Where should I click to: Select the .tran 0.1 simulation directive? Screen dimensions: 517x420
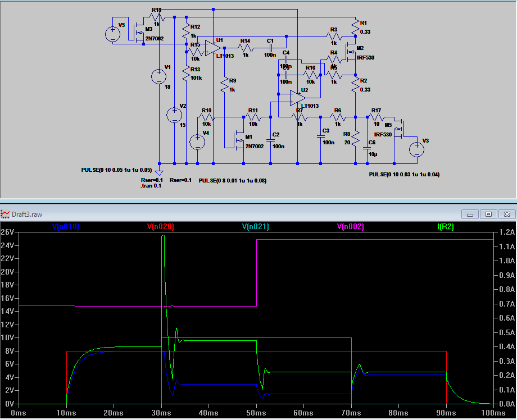tap(151, 186)
